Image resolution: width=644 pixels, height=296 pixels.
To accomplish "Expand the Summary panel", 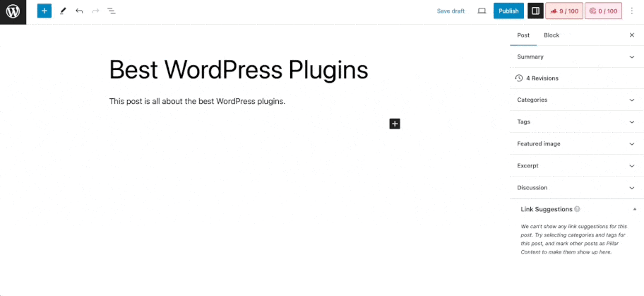I will coord(576,57).
